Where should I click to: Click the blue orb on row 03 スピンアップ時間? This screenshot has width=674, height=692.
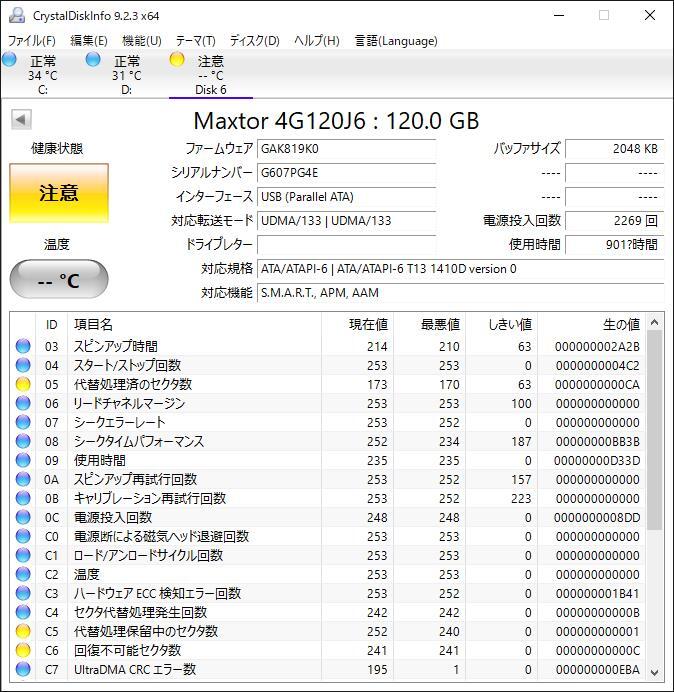coord(23,346)
